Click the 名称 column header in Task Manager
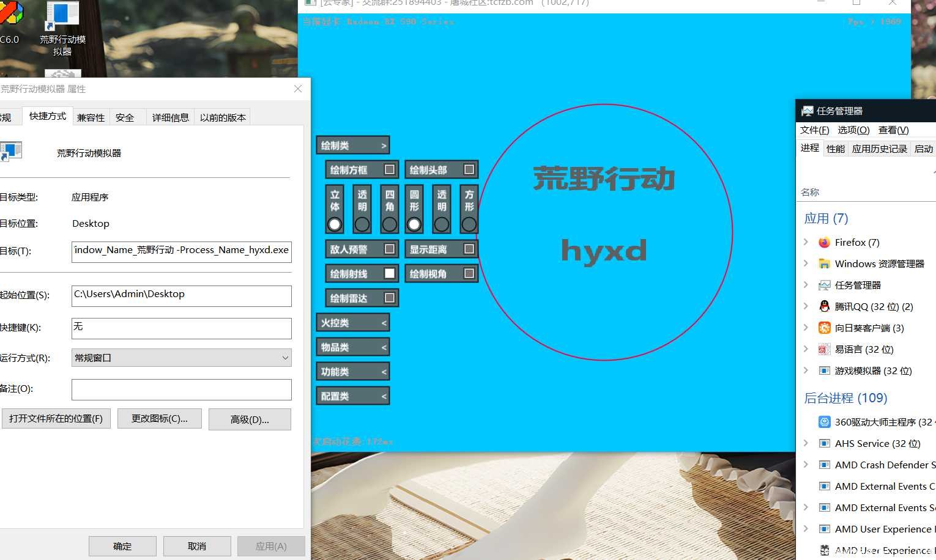The width and height of the screenshot is (936, 560). click(810, 192)
